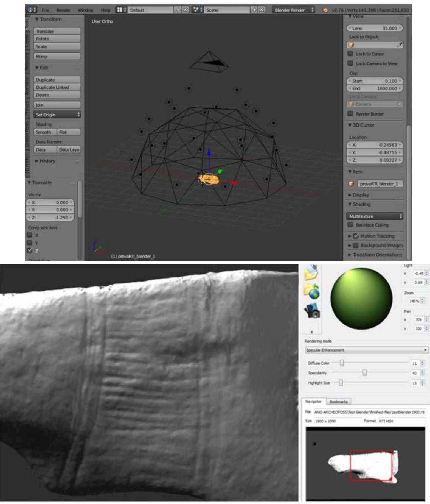Delete the Default screen layout with X icon
This screenshot has width=430, height=504.
(x=186, y=10)
